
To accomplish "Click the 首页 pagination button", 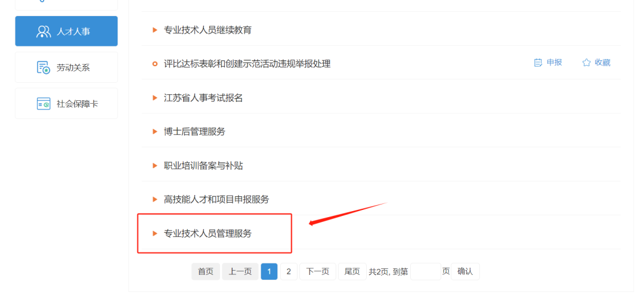I will [206, 271].
